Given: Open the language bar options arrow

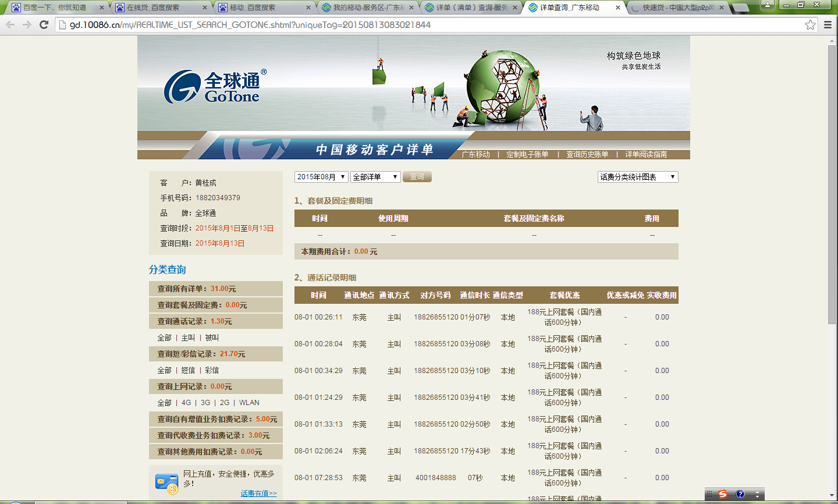Looking at the screenshot, I should click(x=757, y=494).
